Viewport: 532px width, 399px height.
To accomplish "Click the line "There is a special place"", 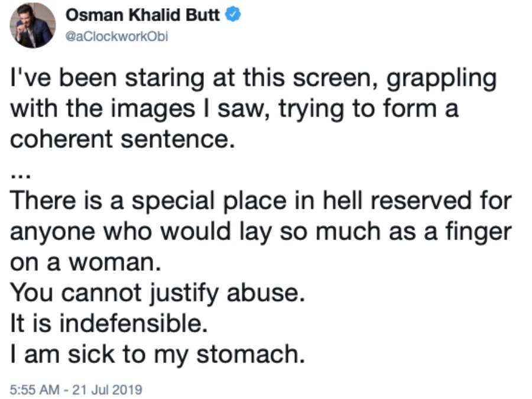I will [x=261, y=200].
